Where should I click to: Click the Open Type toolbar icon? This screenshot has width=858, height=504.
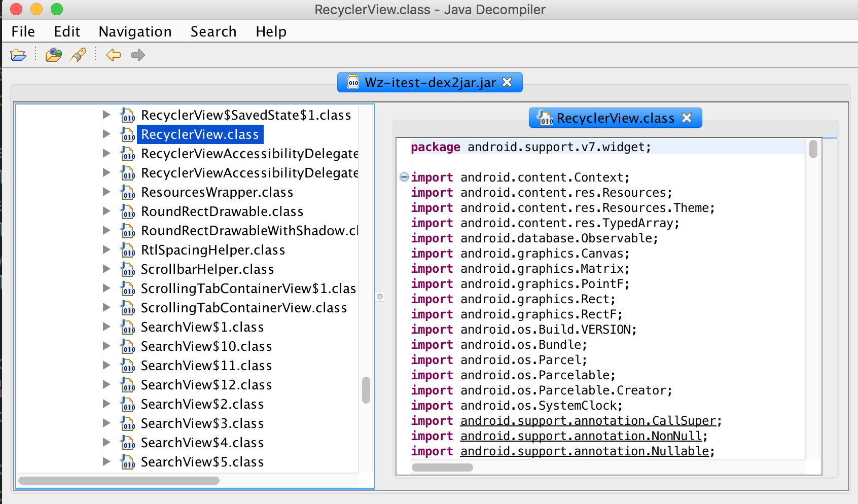pyautogui.click(x=53, y=55)
